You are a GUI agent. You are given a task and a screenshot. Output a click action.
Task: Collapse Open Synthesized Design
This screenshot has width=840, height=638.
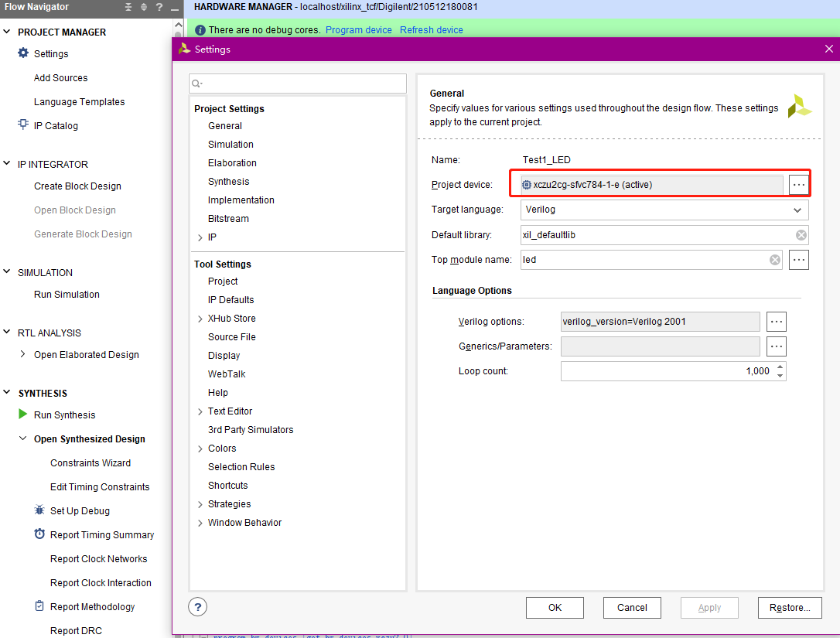pyautogui.click(x=23, y=438)
